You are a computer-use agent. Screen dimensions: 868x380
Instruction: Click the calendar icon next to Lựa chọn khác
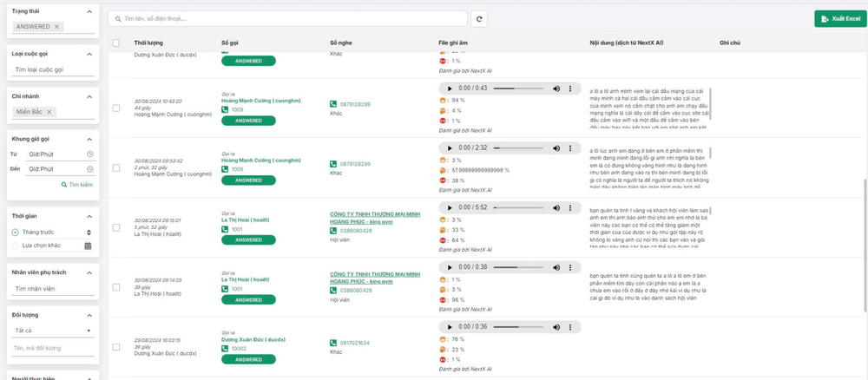88,246
